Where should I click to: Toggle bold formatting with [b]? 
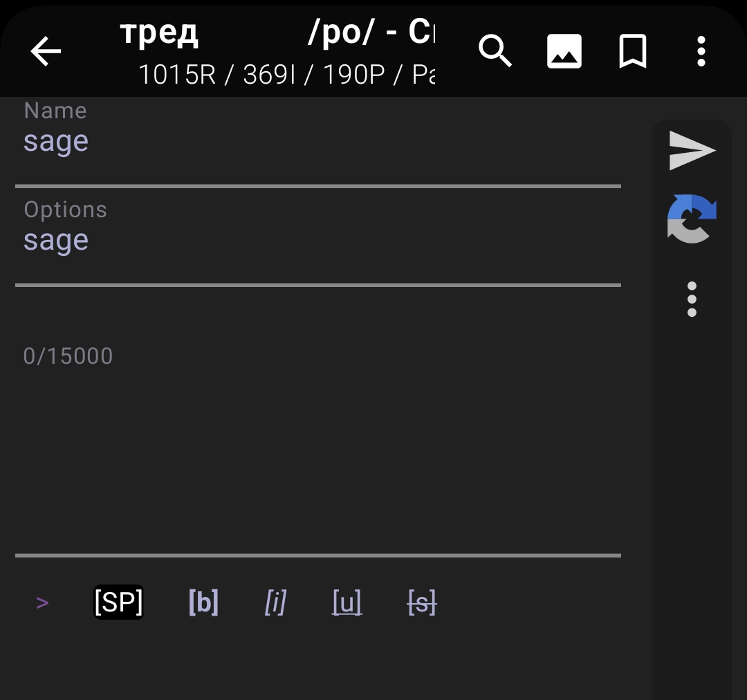(203, 603)
